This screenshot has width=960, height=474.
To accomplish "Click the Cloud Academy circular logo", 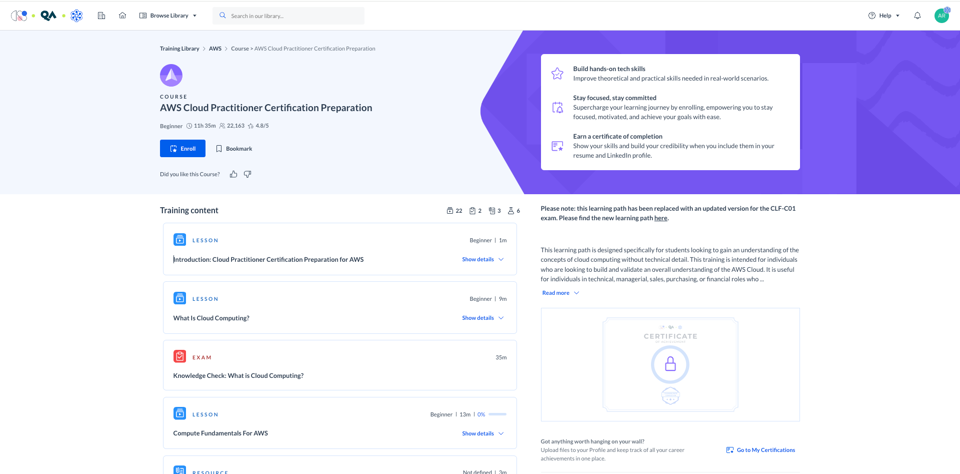I will [19, 16].
